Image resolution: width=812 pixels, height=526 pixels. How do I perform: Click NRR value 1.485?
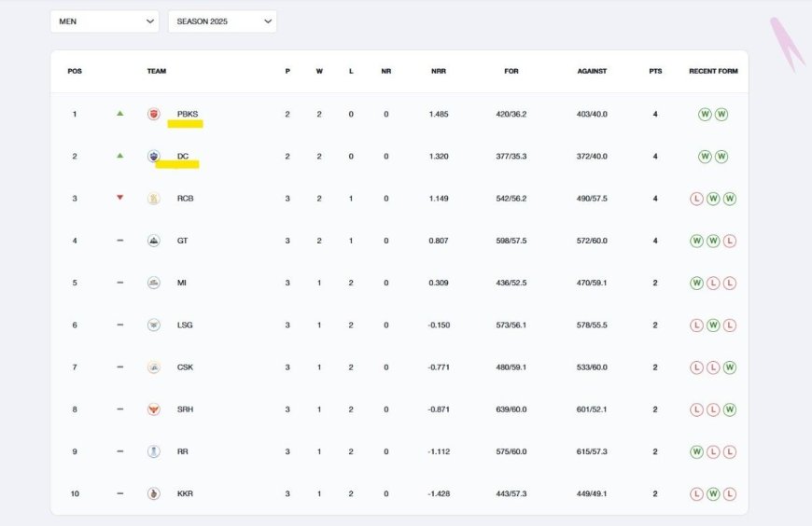pos(439,114)
